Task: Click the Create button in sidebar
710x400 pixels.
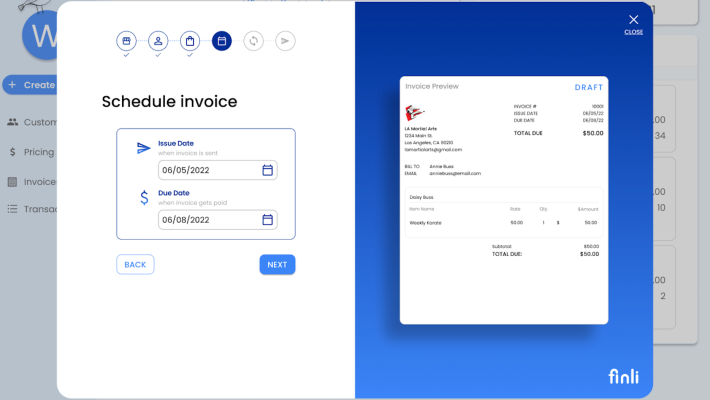Action: tap(30, 85)
